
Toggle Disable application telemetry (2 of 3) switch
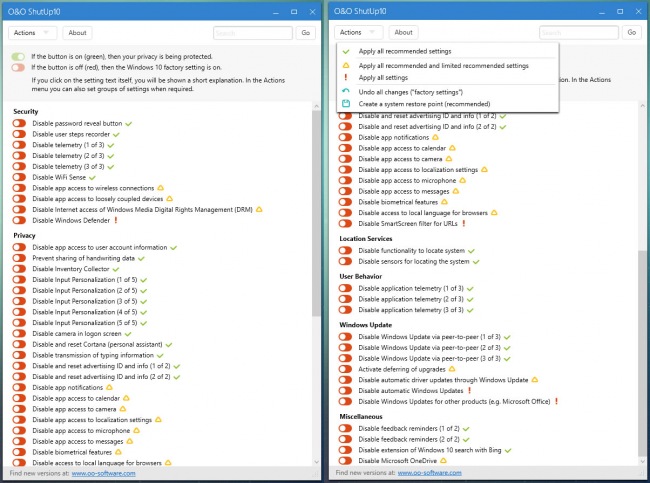tap(345, 299)
